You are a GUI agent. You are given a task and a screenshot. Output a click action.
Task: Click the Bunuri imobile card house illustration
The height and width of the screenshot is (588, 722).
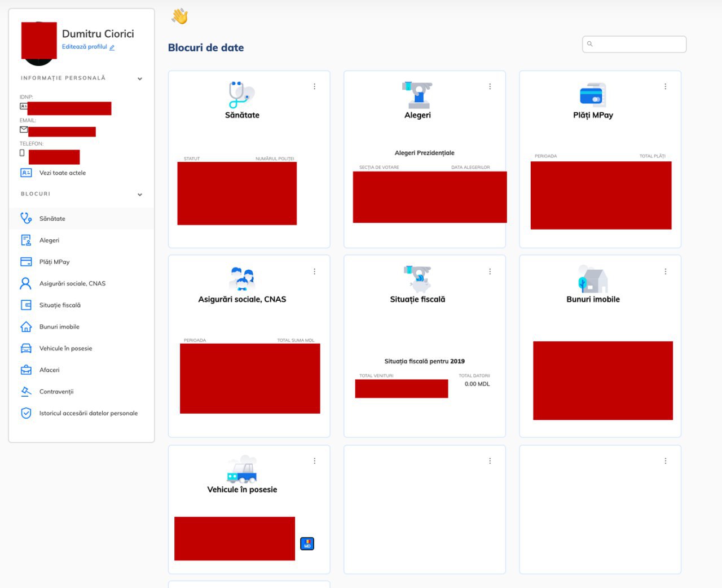tap(593, 279)
